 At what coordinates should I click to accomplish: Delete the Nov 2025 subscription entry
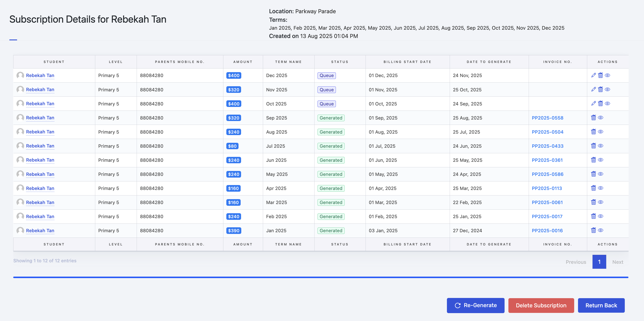(600, 89)
